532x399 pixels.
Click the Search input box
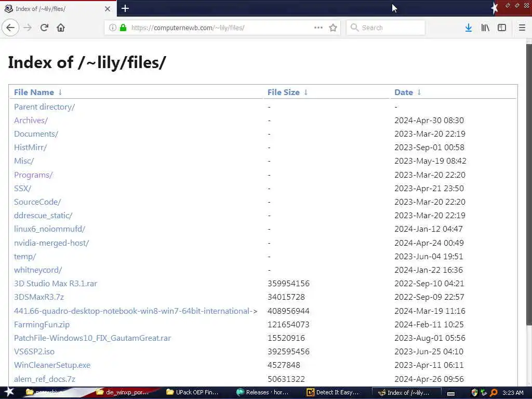[386, 28]
